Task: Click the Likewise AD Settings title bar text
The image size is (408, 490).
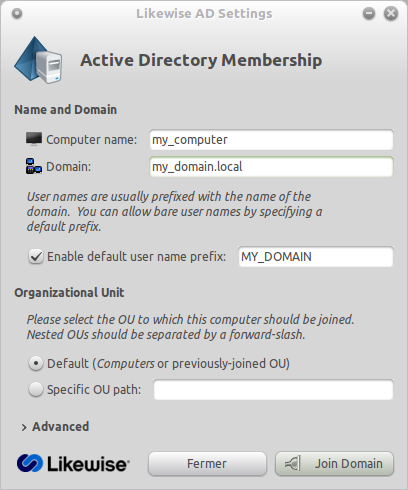Action: 204,14
